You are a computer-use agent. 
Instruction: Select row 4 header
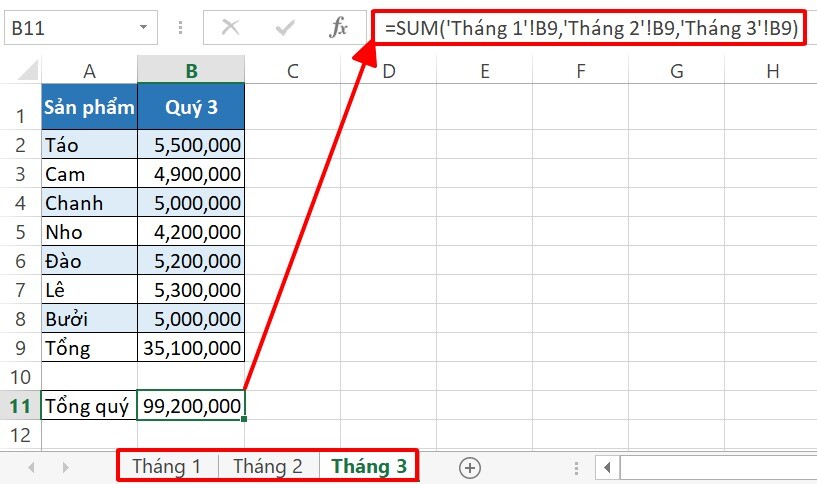point(20,203)
